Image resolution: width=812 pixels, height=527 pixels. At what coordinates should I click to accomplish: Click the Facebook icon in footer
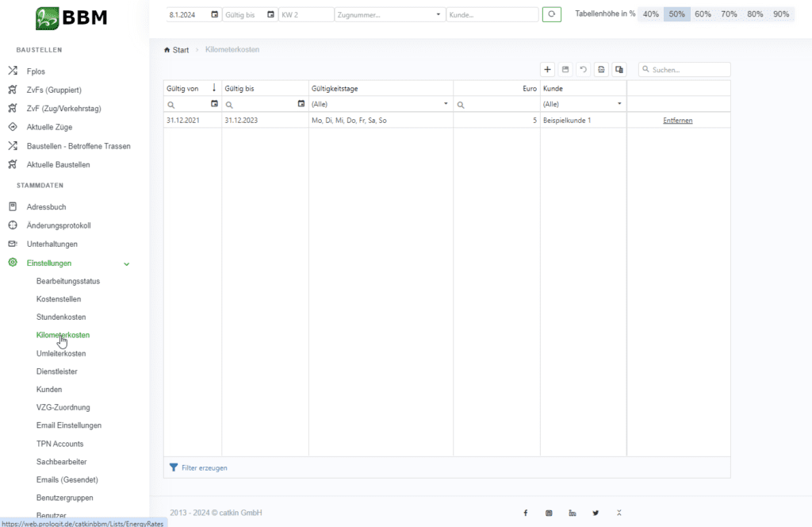click(526, 513)
